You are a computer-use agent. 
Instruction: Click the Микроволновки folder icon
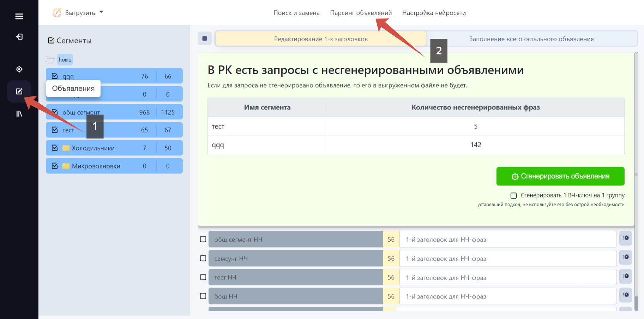coord(66,166)
